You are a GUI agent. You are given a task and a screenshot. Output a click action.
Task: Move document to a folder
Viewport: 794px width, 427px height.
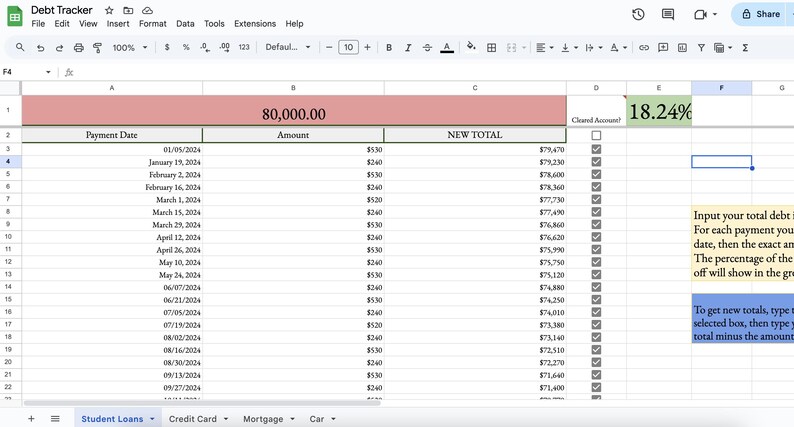pos(128,10)
